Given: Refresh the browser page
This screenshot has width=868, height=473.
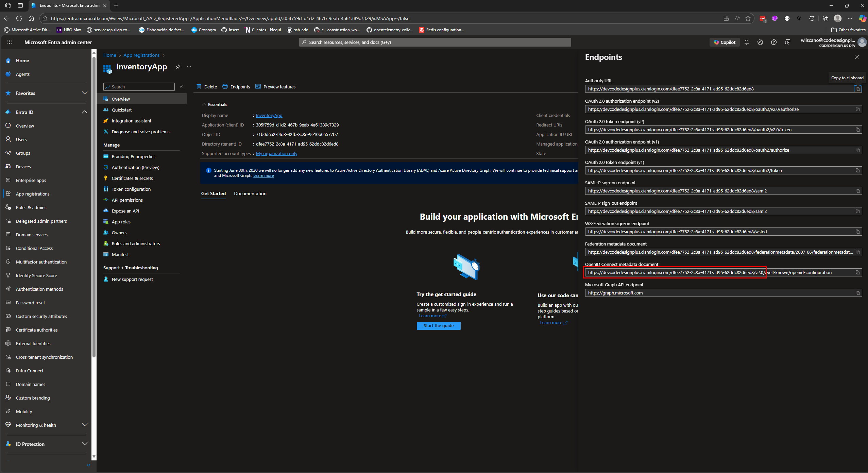Looking at the screenshot, I should pos(19,18).
